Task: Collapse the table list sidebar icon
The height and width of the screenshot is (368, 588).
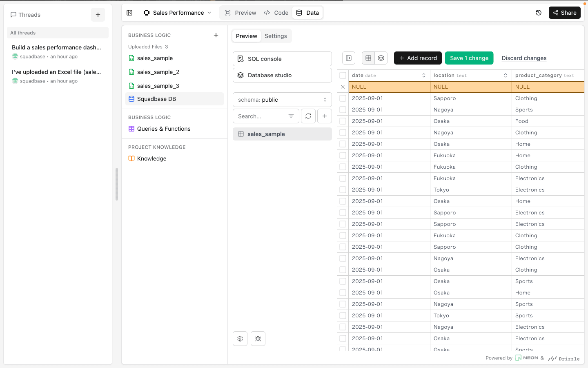Action: 349,58
